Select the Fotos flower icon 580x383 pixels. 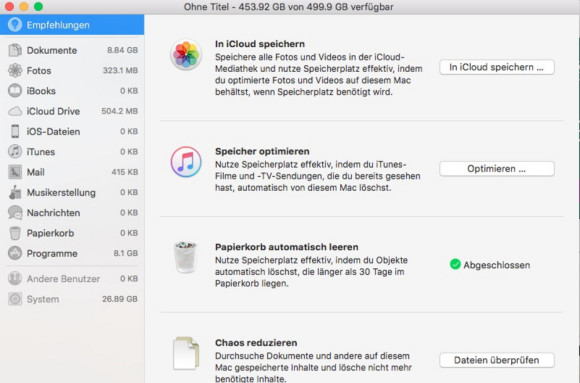tap(15, 70)
